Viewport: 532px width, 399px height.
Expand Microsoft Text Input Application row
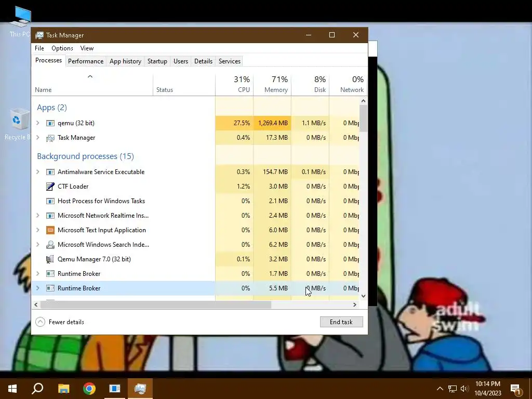point(38,230)
